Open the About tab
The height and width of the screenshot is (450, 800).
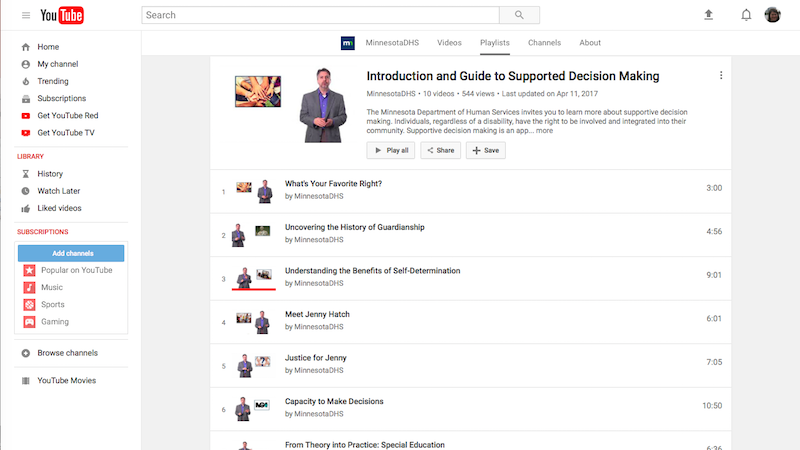pyautogui.click(x=590, y=43)
